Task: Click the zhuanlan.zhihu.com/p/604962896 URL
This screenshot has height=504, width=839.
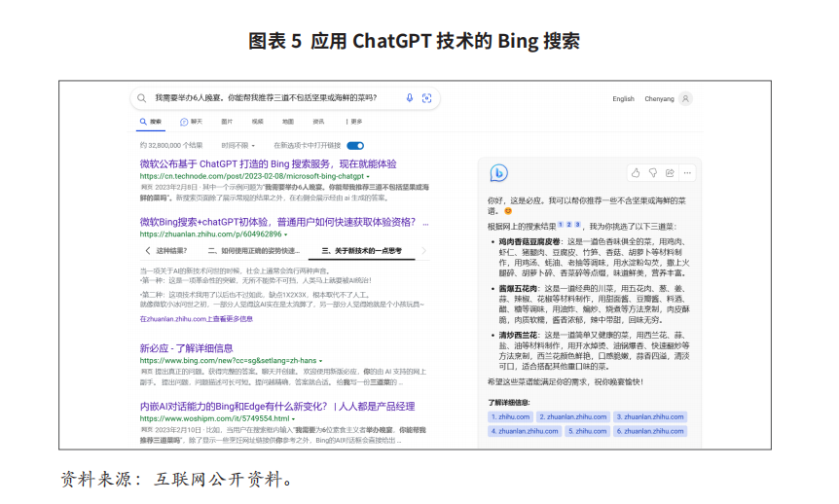Action: click(210, 234)
